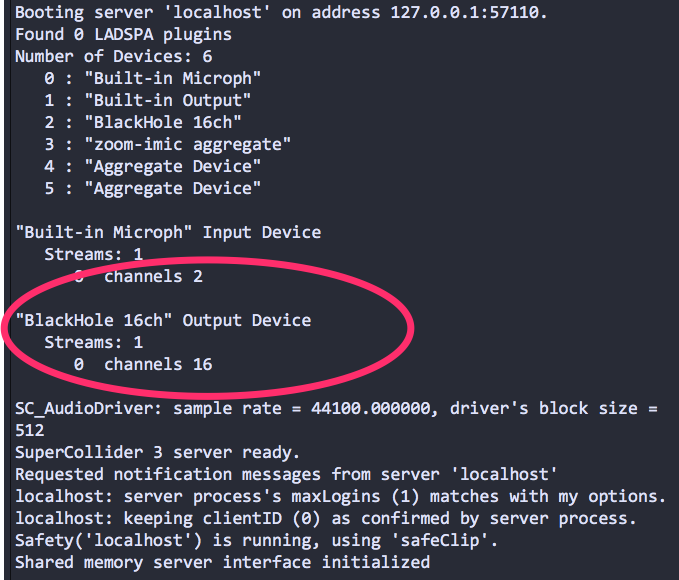Click device 5 'Aggregate Device' line

[152, 188]
